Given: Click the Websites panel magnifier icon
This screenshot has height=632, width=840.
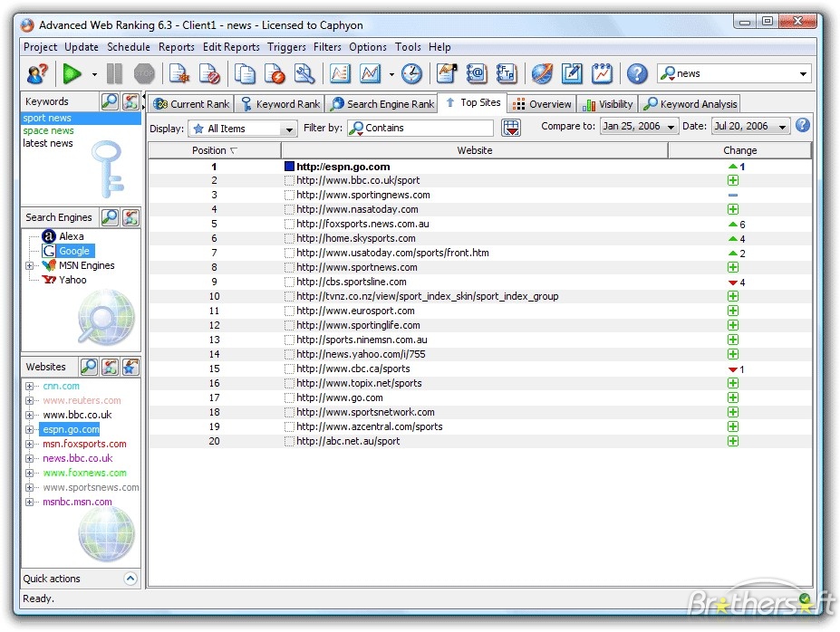Looking at the screenshot, I should [89, 367].
